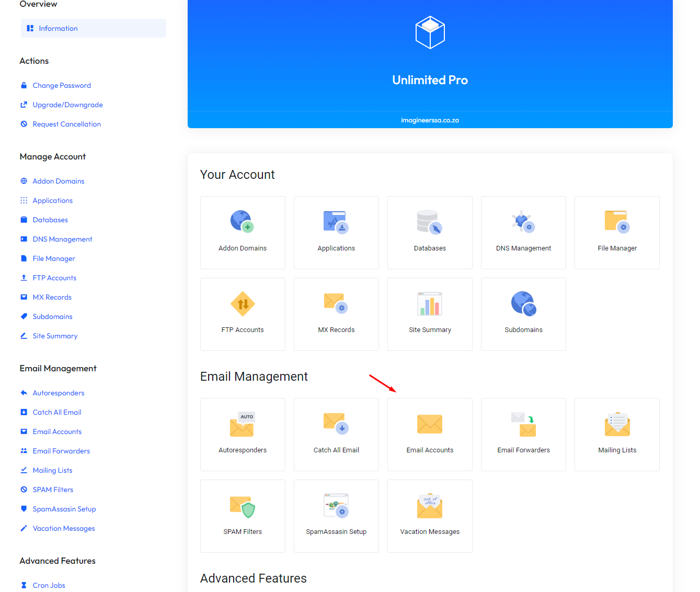Open the Databases tile icon
The width and height of the screenshot is (700, 592).
[x=430, y=222]
